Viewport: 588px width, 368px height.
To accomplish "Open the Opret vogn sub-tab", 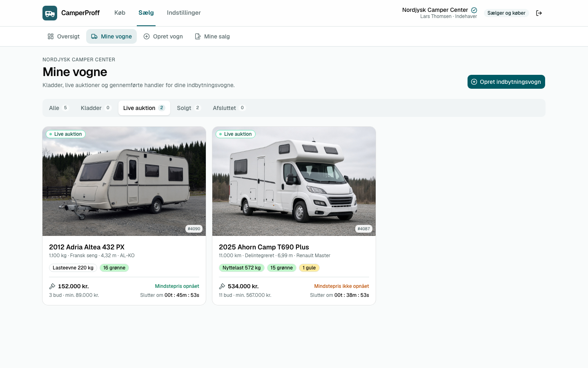I will pyautogui.click(x=163, y=36).
